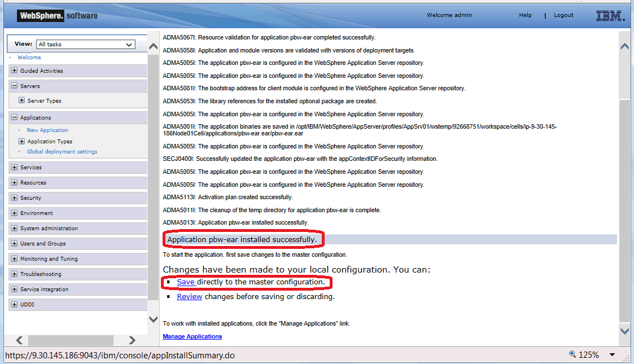634x364 pixels.
Task: Open the View All tasks dropdown
Action: coord(86,45)
